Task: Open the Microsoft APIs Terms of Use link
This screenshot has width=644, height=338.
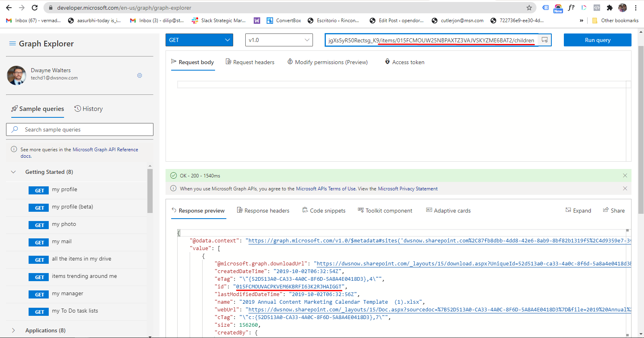Action: tap(326, 189)
